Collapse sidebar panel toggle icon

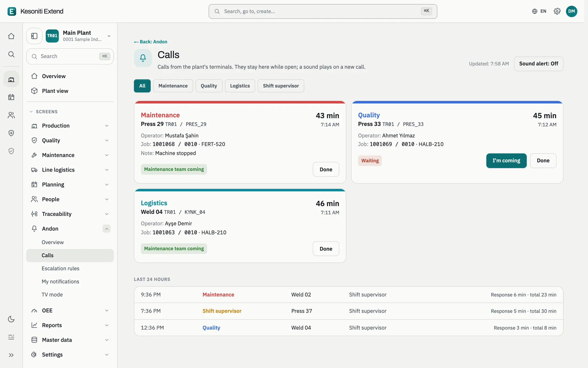(34, 36)
